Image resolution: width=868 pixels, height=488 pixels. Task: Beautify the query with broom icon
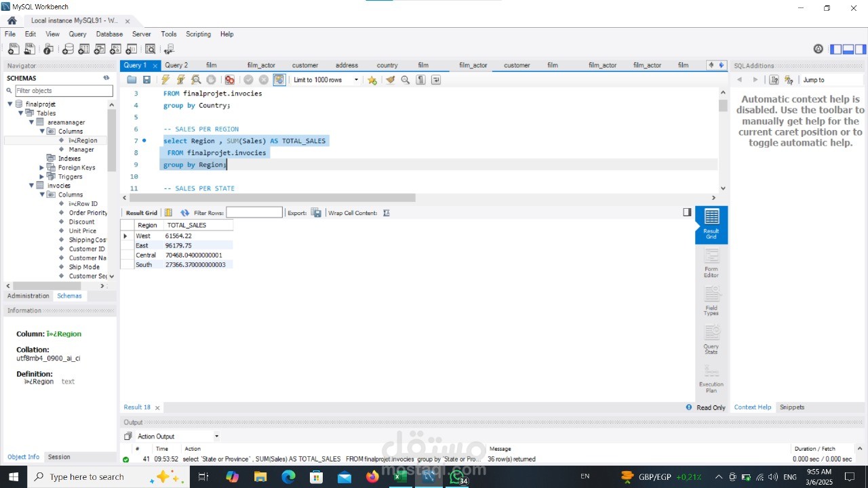coord(390,80)
